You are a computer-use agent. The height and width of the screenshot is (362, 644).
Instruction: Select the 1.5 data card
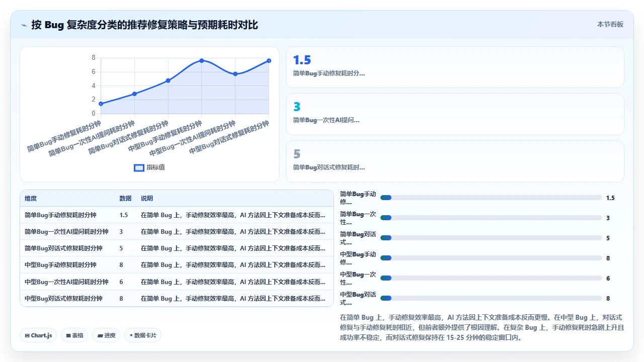tap(455, 67)
